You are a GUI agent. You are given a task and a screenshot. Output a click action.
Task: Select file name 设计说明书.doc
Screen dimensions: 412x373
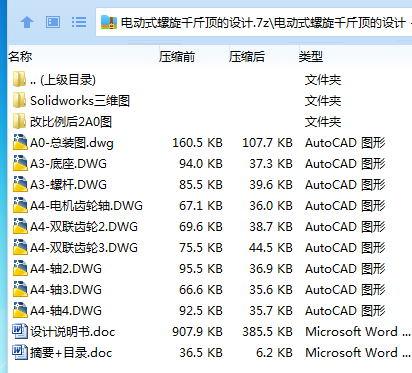click(x=72, y=332)
